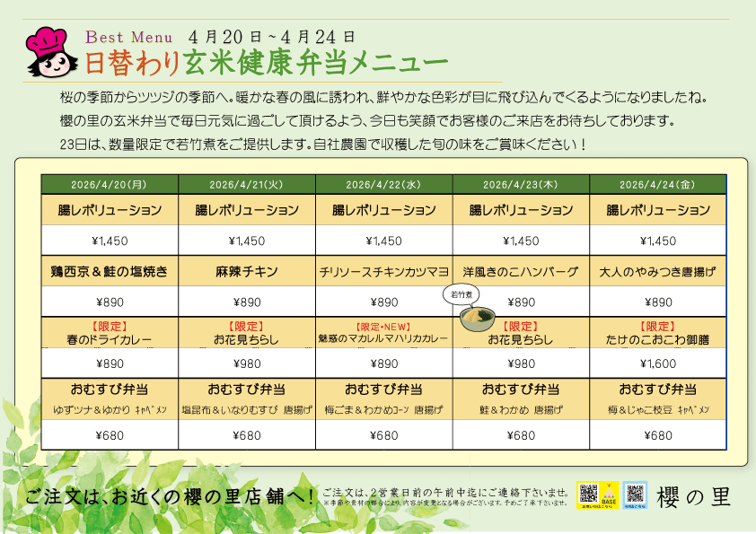This screenshot has height=534, width=756.
Task: Select the 2026/4/24(金) column header
Action: pos(658,185)
